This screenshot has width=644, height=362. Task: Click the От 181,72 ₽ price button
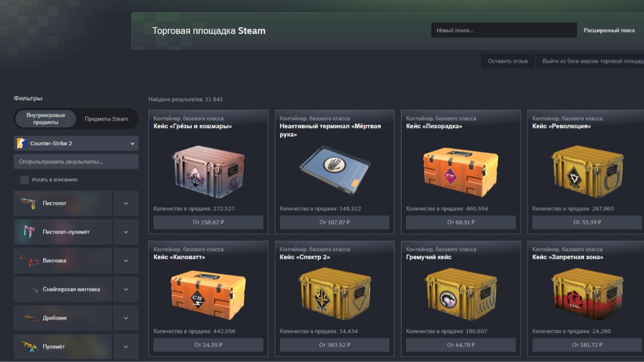587,345
